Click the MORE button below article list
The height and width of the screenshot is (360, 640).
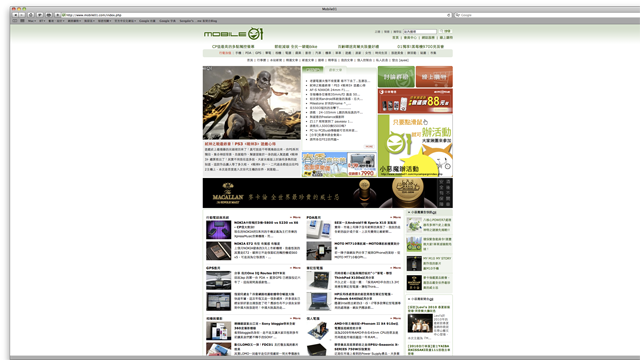click(369, 147)
